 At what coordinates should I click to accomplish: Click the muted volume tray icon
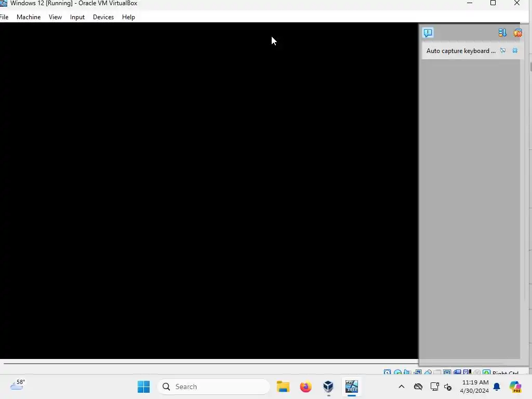(448, 387)
